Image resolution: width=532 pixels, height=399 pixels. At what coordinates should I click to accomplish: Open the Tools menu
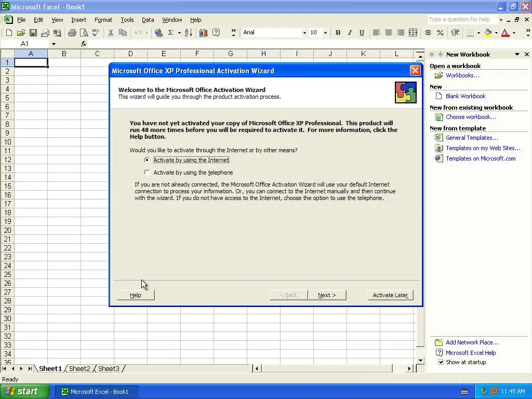(x=127, y=20)
